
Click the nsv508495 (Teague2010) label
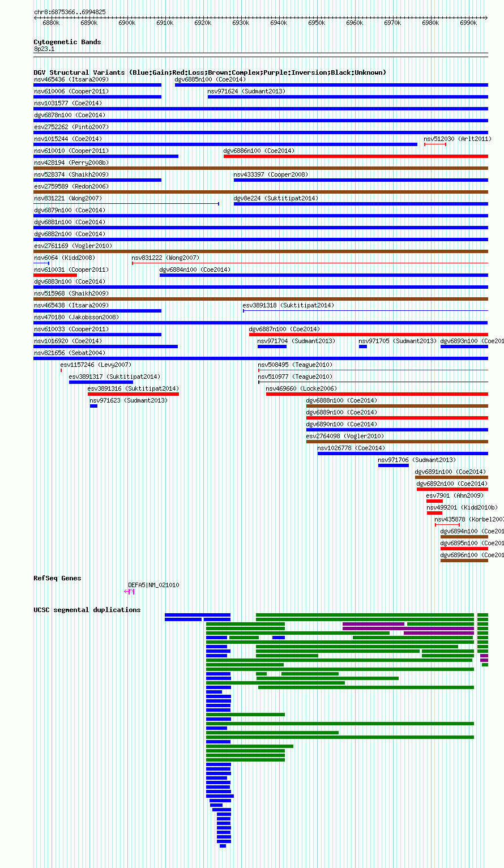click(x=296, y=365)
